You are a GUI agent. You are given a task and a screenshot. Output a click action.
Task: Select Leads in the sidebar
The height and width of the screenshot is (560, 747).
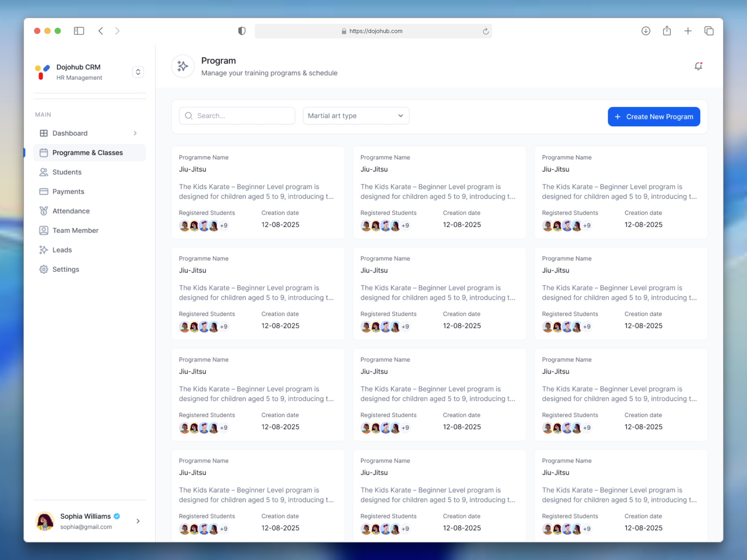[62, 250]
